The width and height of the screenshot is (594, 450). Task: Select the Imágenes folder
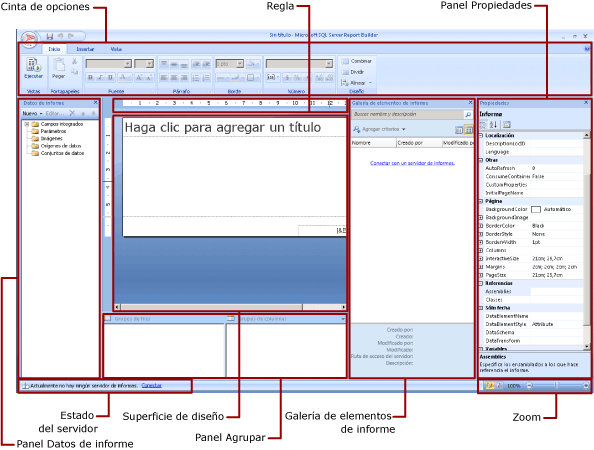click(47, 139)
